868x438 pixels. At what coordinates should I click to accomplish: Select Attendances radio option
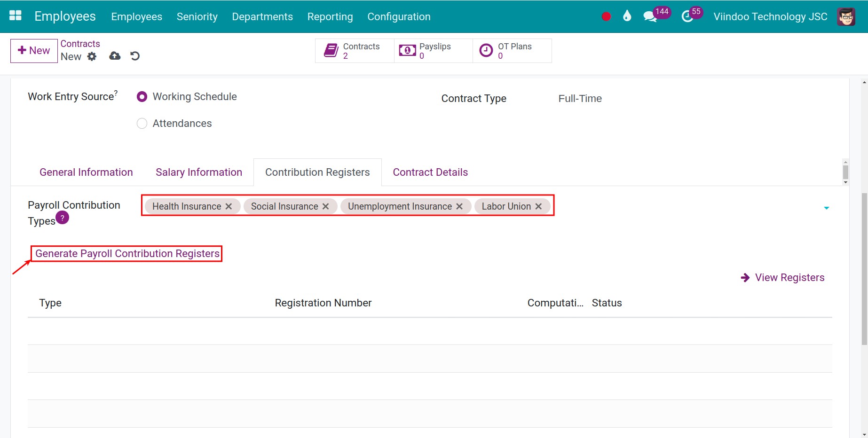pyautogui.click(x=142, y=124)
